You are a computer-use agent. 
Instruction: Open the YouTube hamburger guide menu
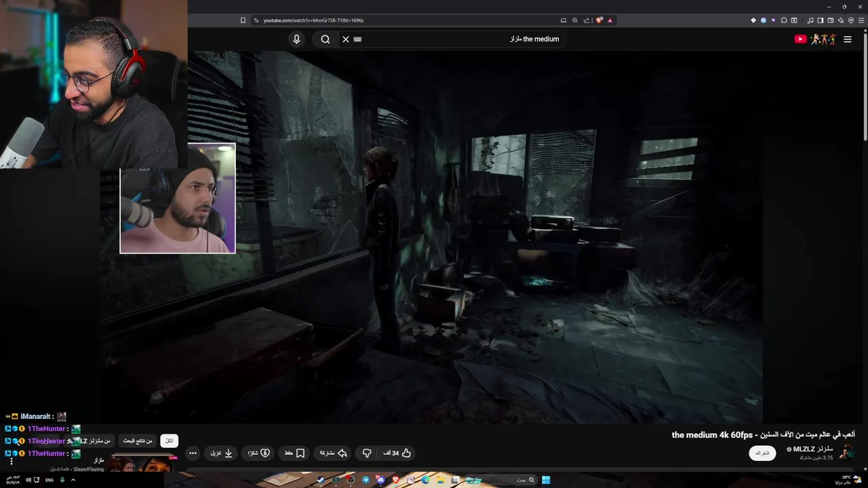pyautogui.click(x=848, y=39)
